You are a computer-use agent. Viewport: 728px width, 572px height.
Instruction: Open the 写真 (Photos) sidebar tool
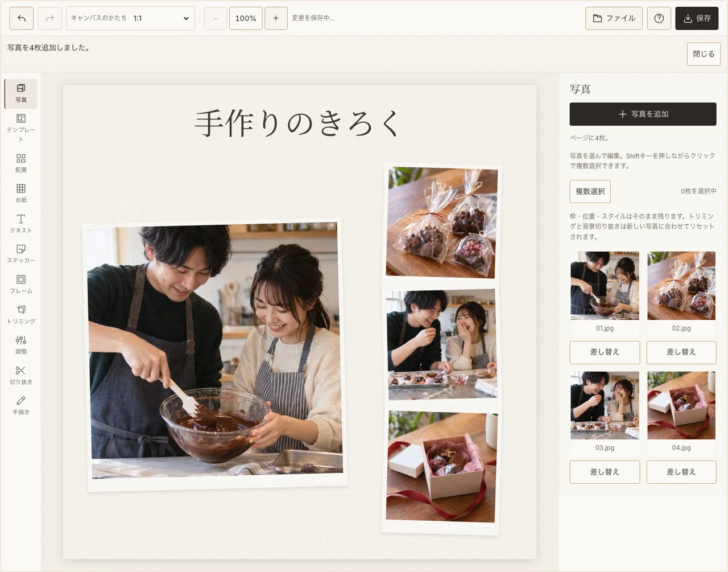point(21,93)
